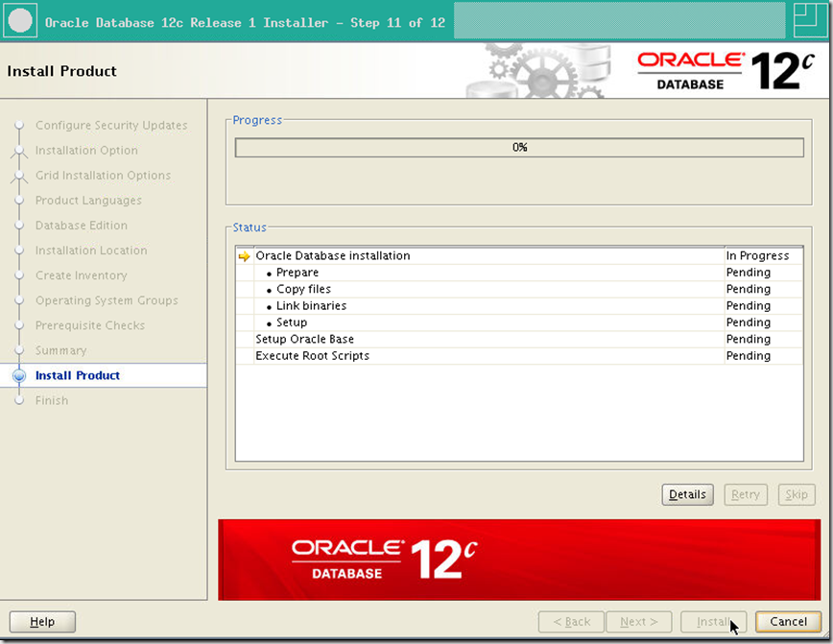
Task: Select the Setup sub-step row
Action: click(x=519, y=322)
